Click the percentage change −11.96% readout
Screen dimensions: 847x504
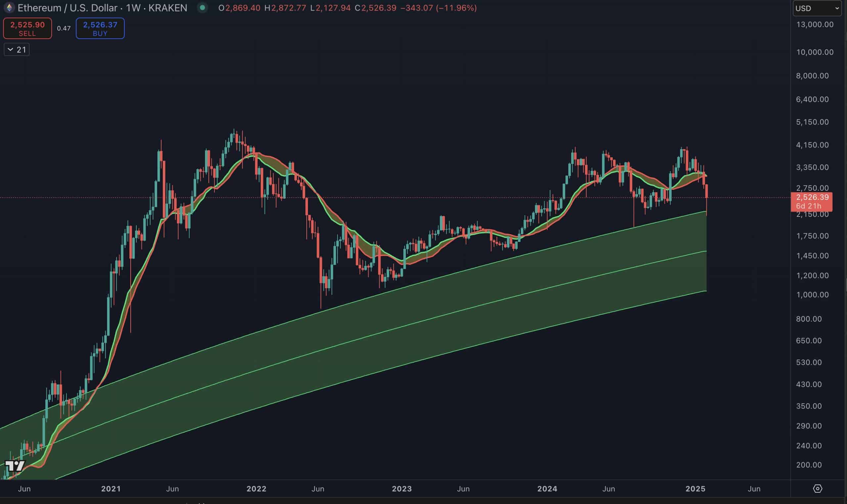point(457,8)
